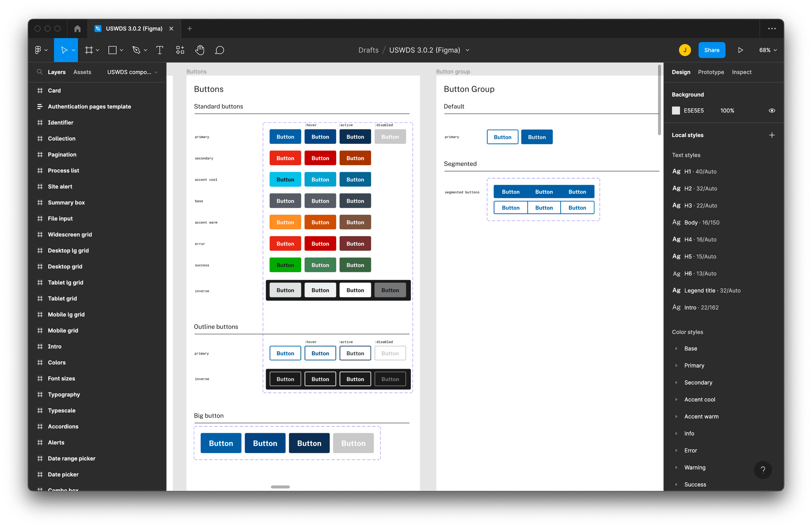Screen dimensions: 812x528
Task: Switch to the Design tab
Action: (681, 72)
